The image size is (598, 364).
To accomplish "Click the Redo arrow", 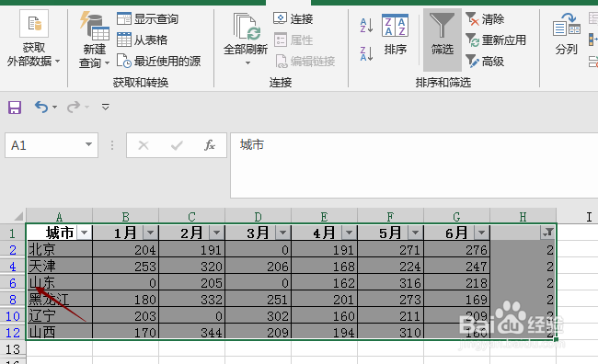I will point(74,108).
